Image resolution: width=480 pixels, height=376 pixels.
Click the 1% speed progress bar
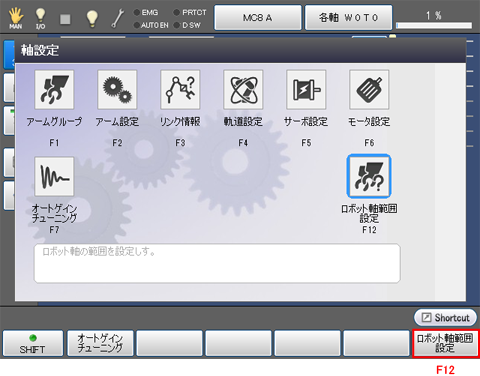(434, 25)
